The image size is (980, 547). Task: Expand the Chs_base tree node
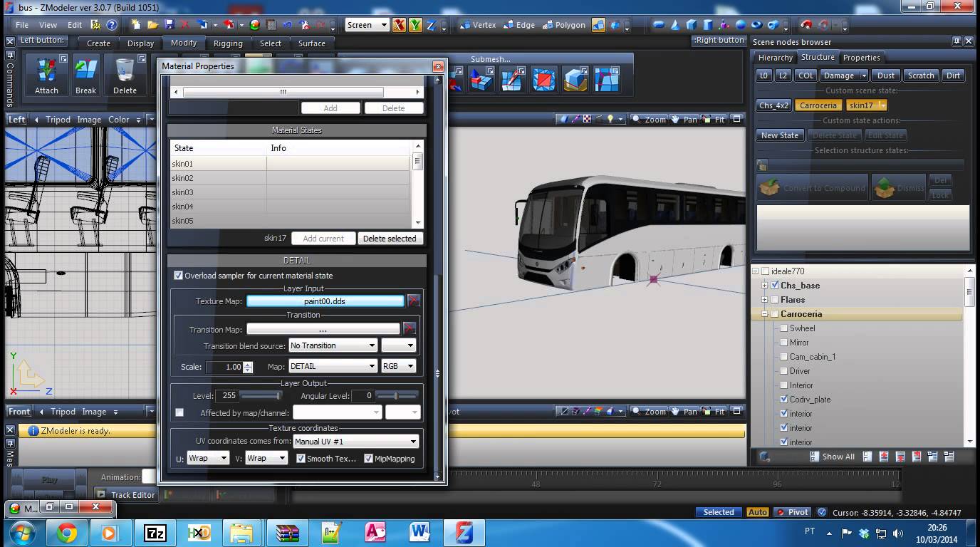click(x=765, y=286)
